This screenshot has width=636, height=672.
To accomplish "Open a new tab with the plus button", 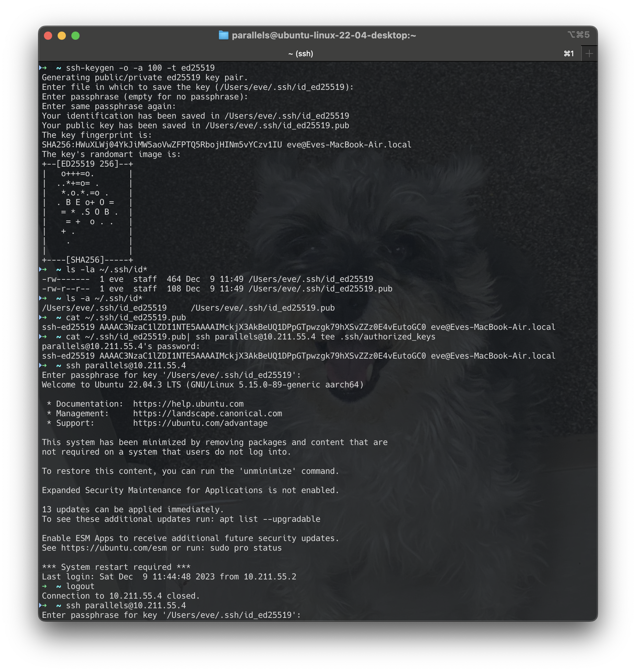I will [589, 53].
